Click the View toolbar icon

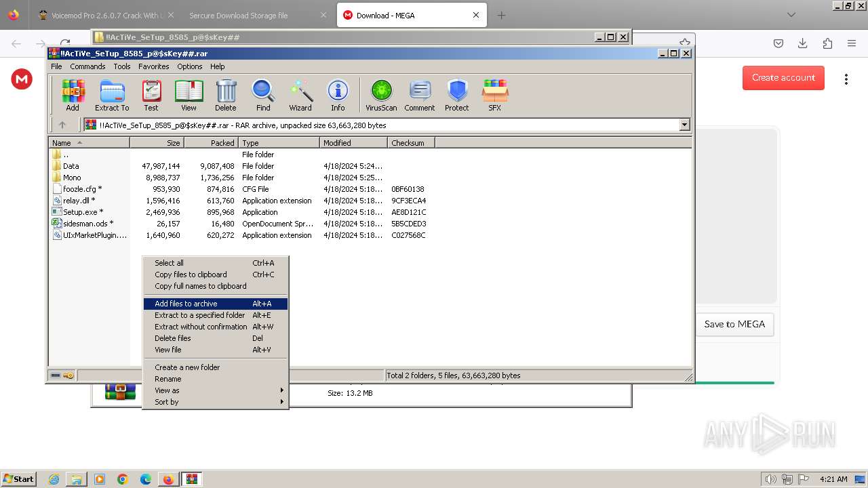click(x=189, y=95)
